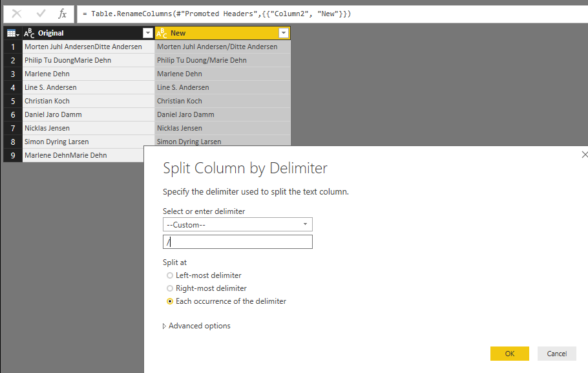Click 'Marlene Dehn' in New column
Image resolution: width=588 pixels, height=373 pixels.
[222, 74]
